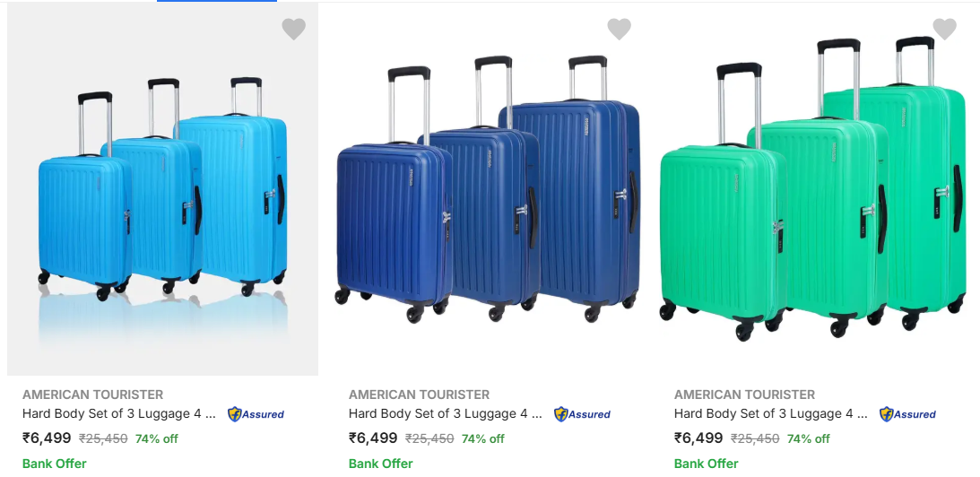Screen dimensions: 980x477
Task: View Bank Offer for green luggage
Action: (x=707, y=464)
